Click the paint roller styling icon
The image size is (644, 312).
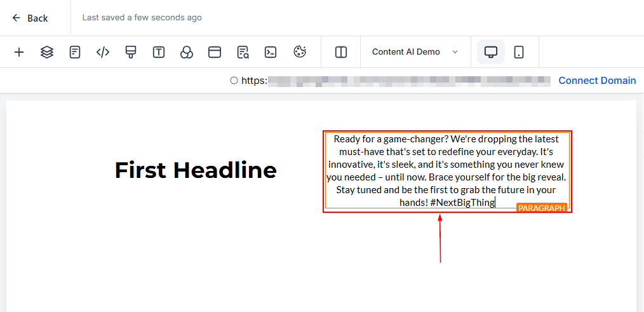131,52
